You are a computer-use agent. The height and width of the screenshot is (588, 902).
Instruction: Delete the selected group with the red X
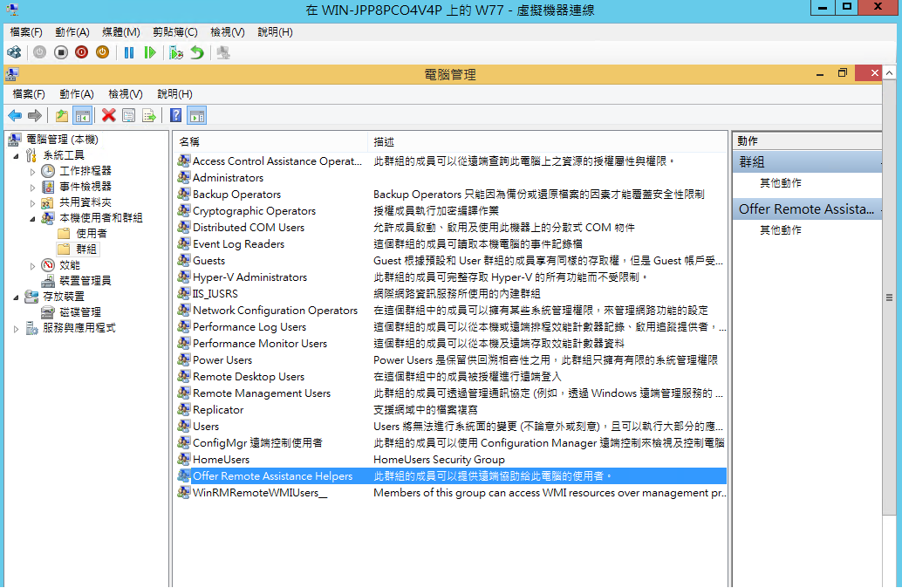click(108, 116)
